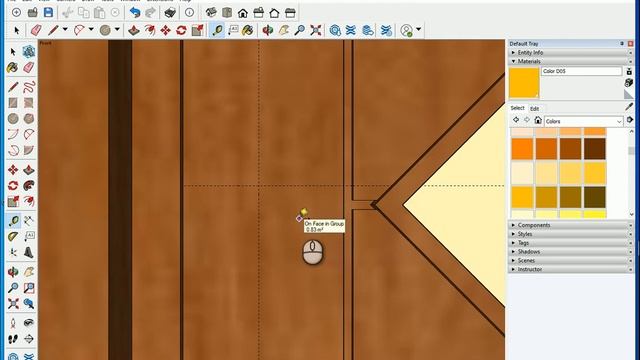640x360 pixels.
Task: Click the materials Home (In Model) icon
Action: (538, 120)
